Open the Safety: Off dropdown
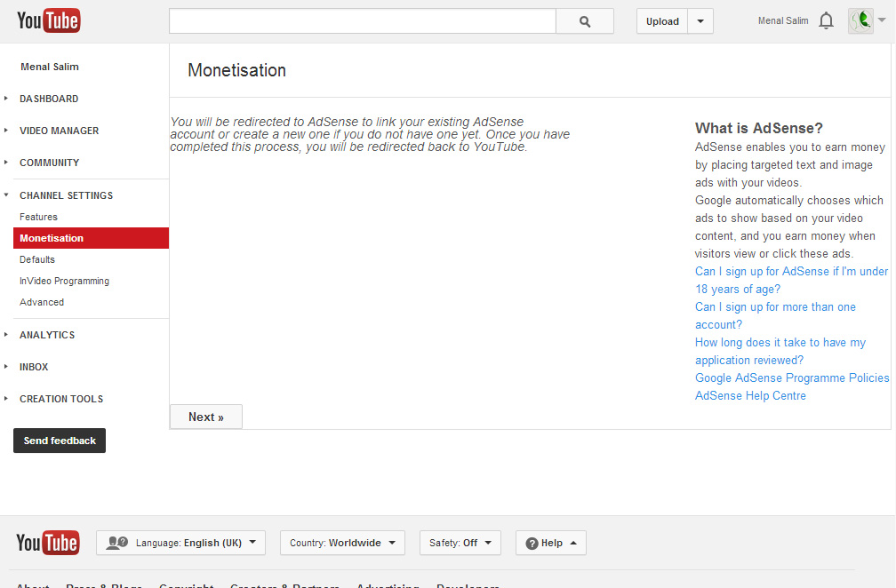The width and height of the screenshot is (896, 588). coord(460,543)
